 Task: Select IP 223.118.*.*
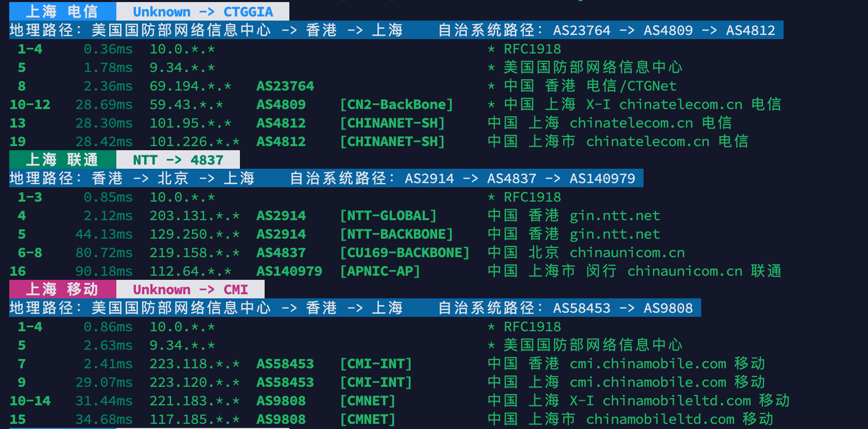(195, 363)
